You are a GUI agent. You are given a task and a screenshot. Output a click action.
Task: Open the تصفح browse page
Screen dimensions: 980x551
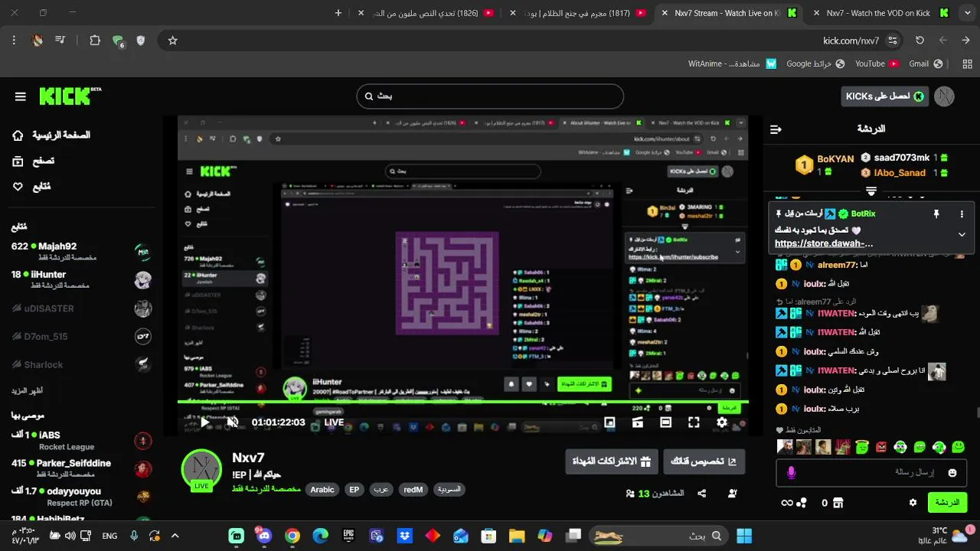coord(33,161)
